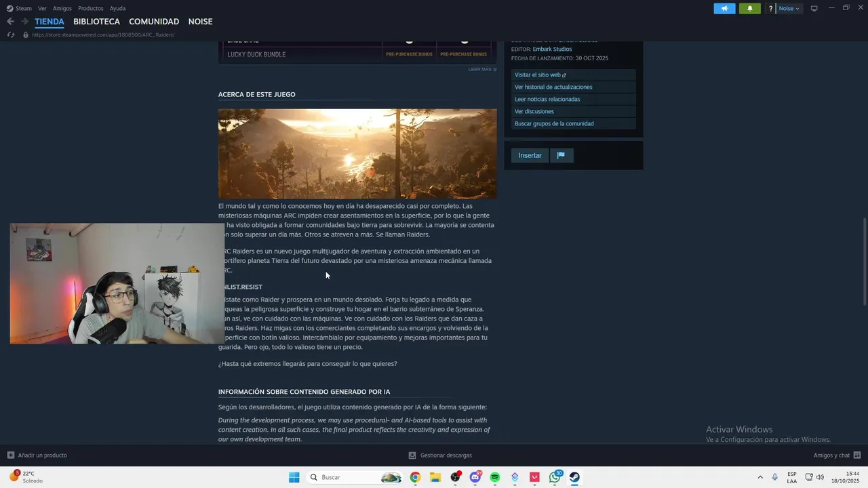Open the Ayuda menu

tap(117, 9)
